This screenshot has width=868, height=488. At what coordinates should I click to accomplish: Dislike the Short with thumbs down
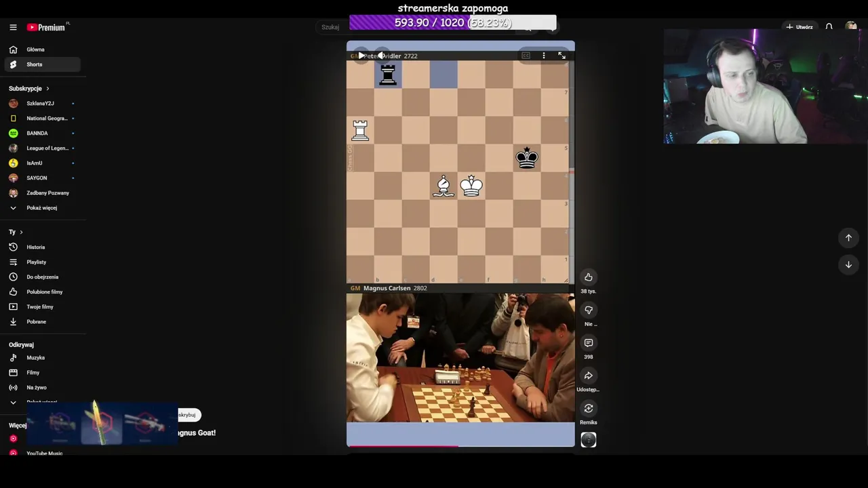pos(589,310)
